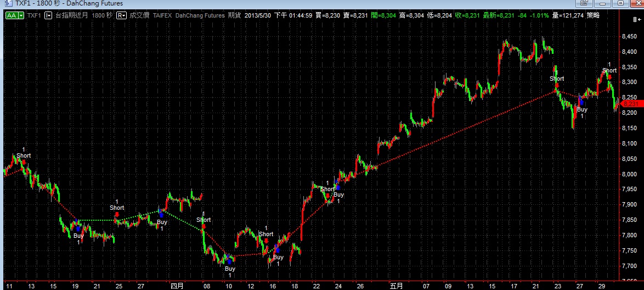The image size is (644, 290).
Task: Click the 賣=8,231 ask value
Action: (x=357, y=15)
